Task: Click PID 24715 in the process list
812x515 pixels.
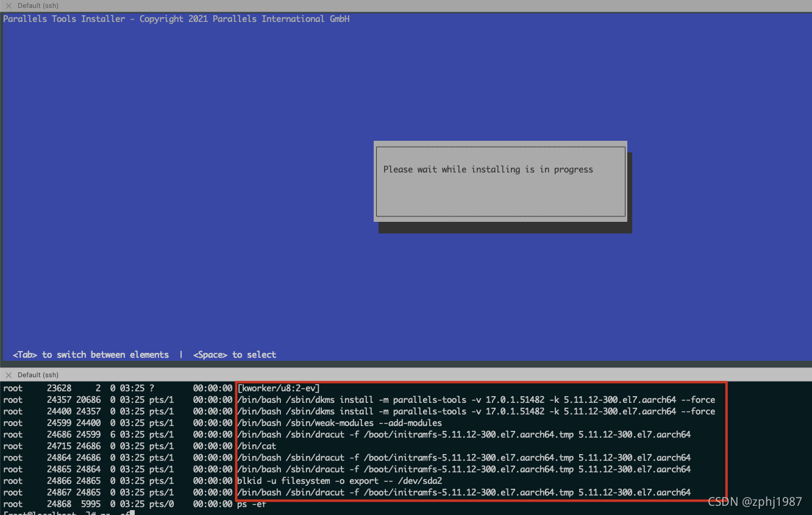Action: pos(59,446)
